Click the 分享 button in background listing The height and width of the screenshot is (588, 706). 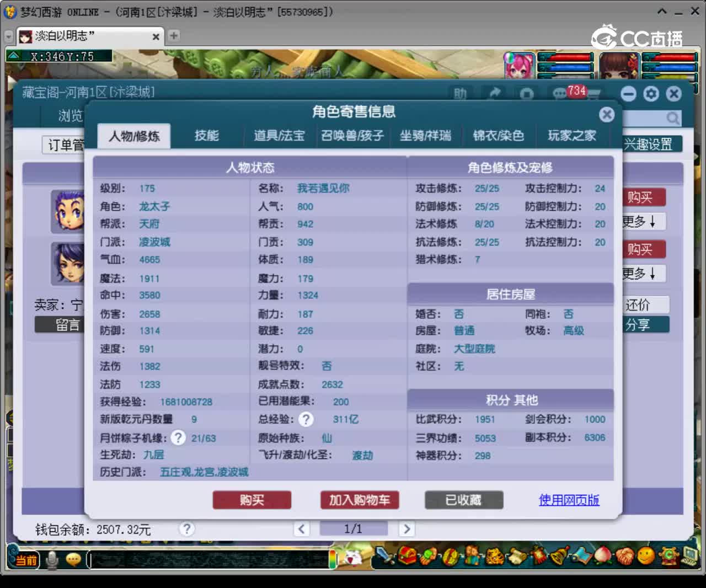coord(645,325)
